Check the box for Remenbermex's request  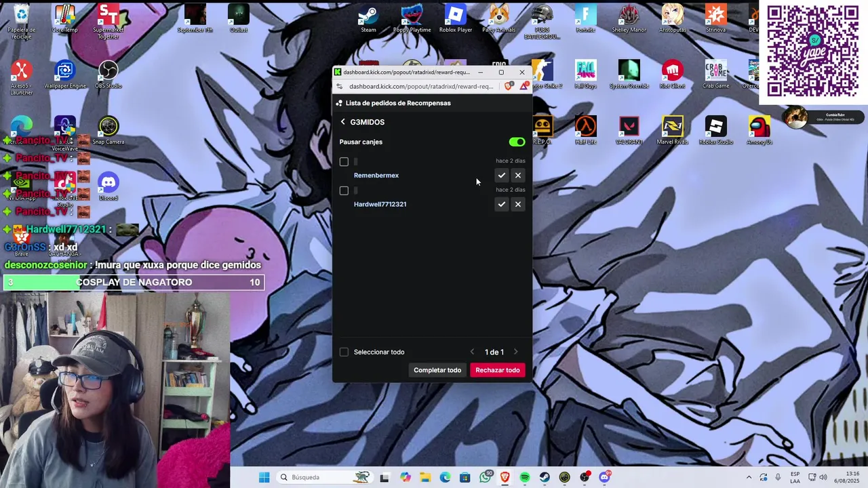pyautogui.click(x=344, y=161)
